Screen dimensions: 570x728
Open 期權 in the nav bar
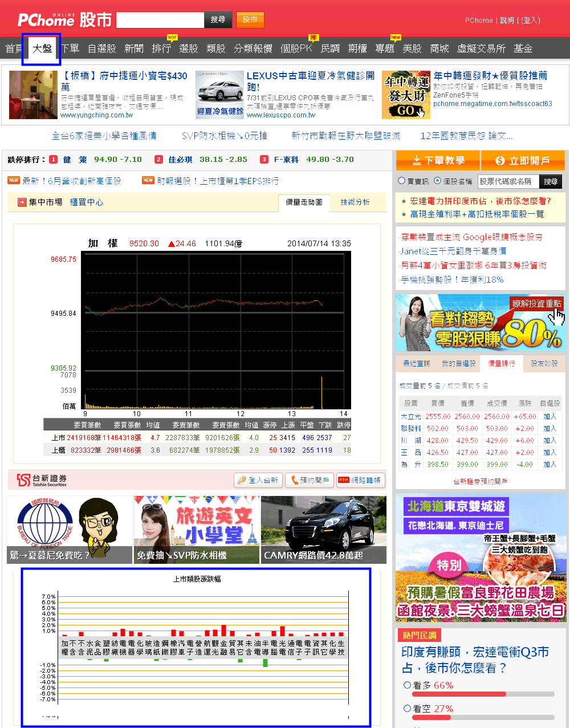click(357, 48)
